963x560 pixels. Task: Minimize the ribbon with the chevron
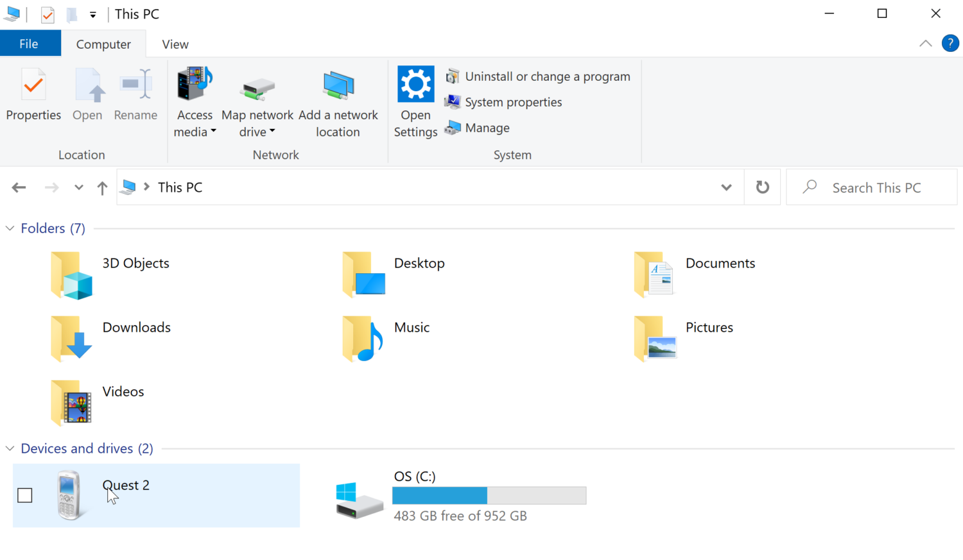click(x=925, y=44)
